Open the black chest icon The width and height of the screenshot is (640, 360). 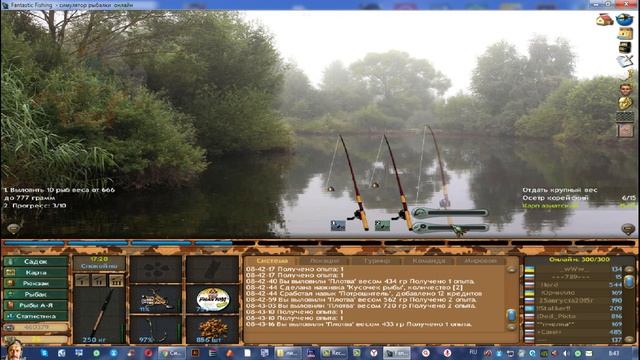coord(625,47)
